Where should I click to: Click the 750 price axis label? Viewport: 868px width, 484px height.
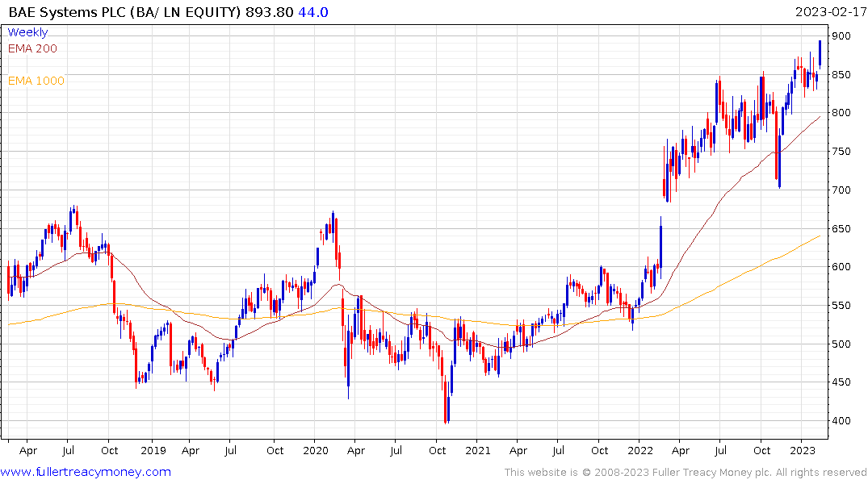coord(841,152)
